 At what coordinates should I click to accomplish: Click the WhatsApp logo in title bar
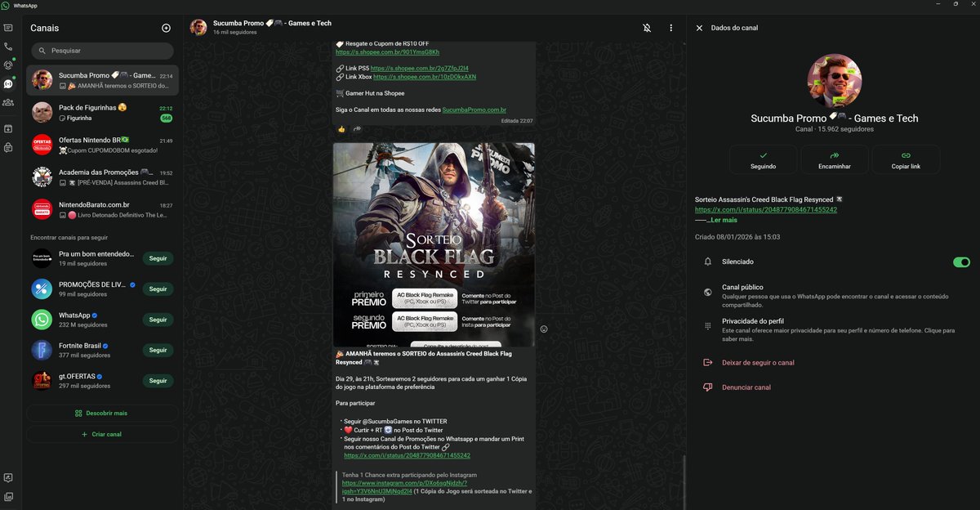(x=6, y=5)
